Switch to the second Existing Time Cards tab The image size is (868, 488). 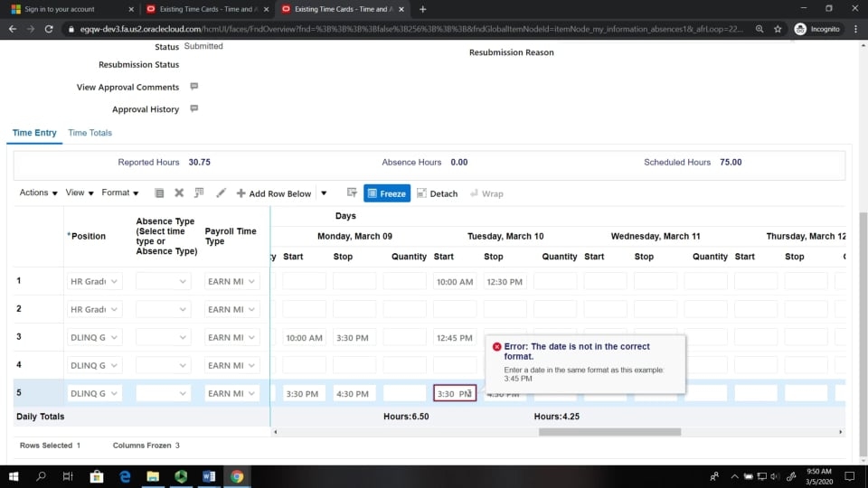pyautogui.click(x=344, y=9)
